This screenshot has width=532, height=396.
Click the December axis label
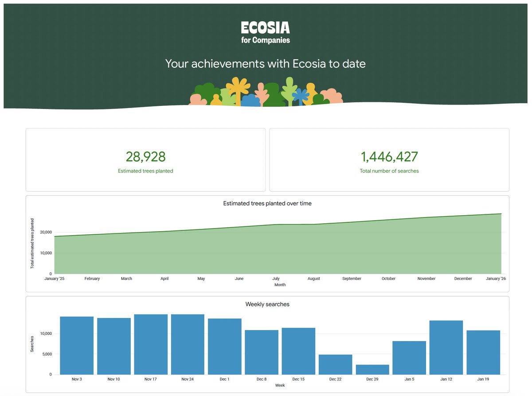(x=463, y=279)
